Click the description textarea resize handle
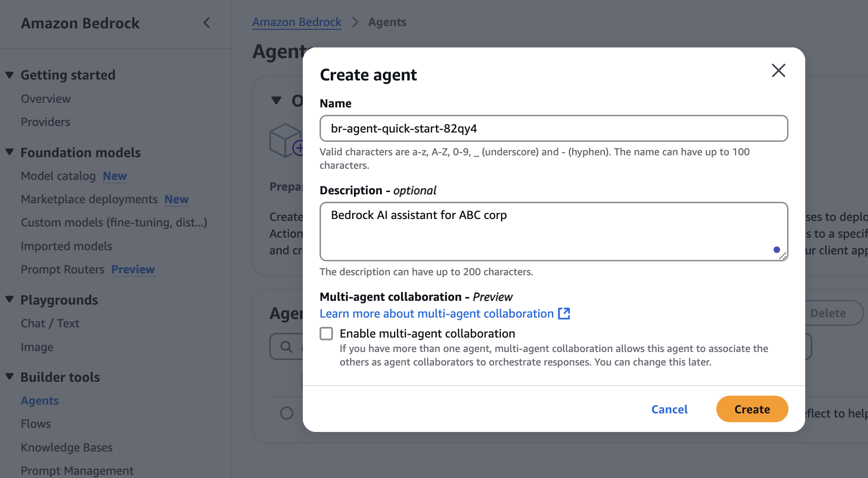Screen dimensions: 868x478 pos(782,256)
